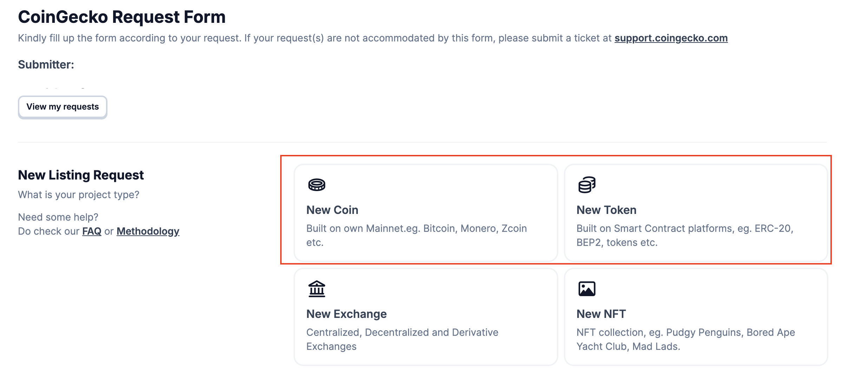Click the New Token Smart Contract platforms description
The image size is (868, 385).
click(x=685, y=235)
